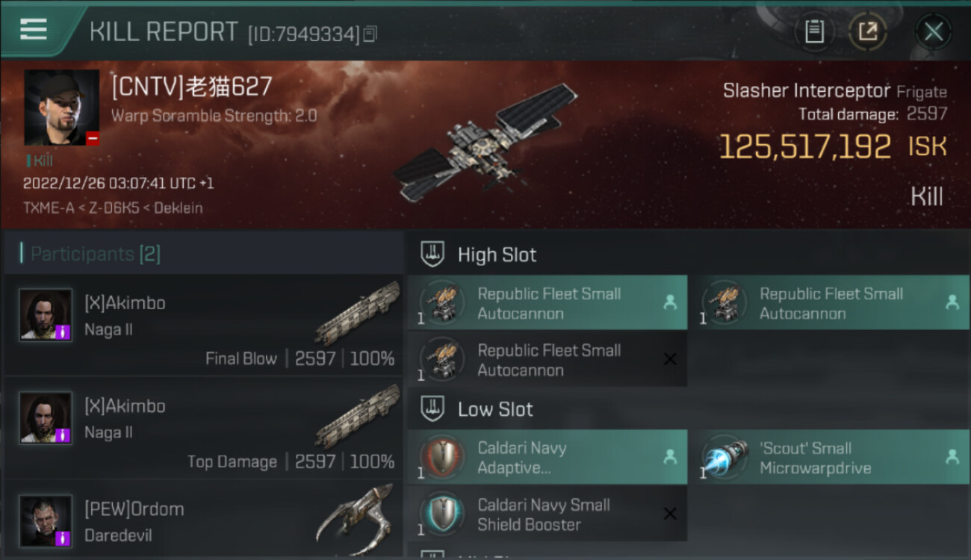Click the clipboard icon in header
Image resolution: width=971 pixels, height=560 pixels.
(x=814, y=31)
